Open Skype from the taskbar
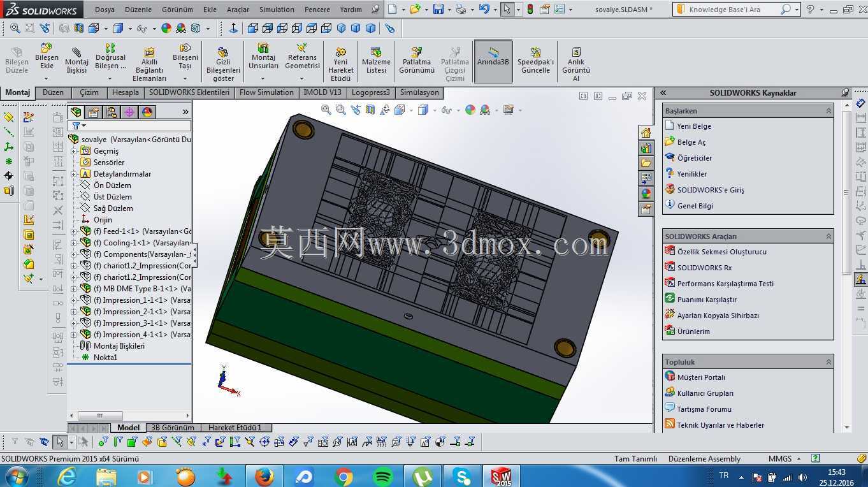Image resolution: width=868 pixels, height=487 pixels. point(463,476)
